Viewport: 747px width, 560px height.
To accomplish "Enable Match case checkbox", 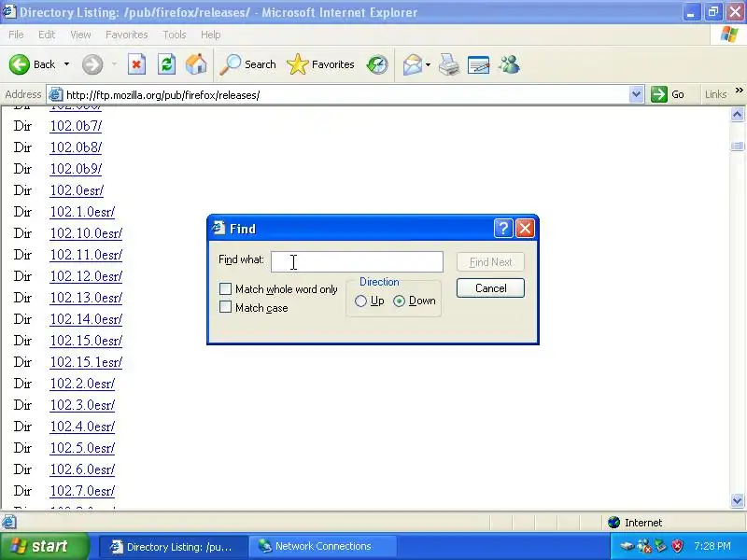I will tap(225, 307).
